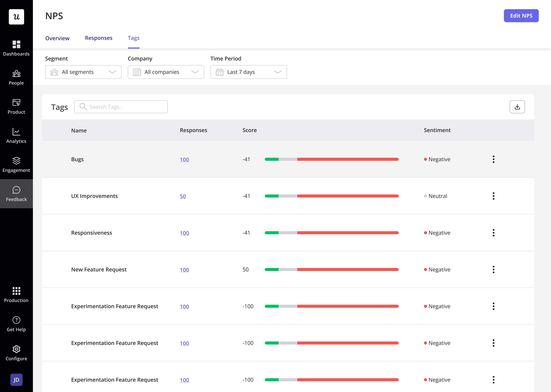Click the score bar for UX Improvements
551x392 pixels.
coord(332,196)
